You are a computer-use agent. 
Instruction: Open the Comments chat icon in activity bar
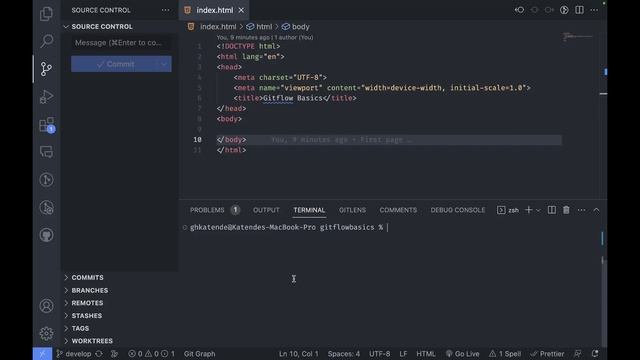click(46, 152)
